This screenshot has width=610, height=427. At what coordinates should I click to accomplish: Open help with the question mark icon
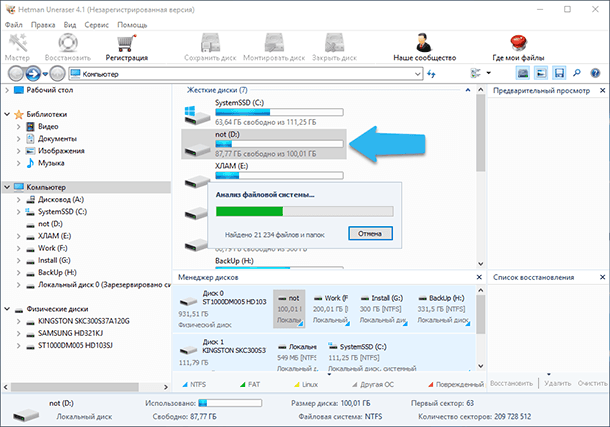(595, 73)
